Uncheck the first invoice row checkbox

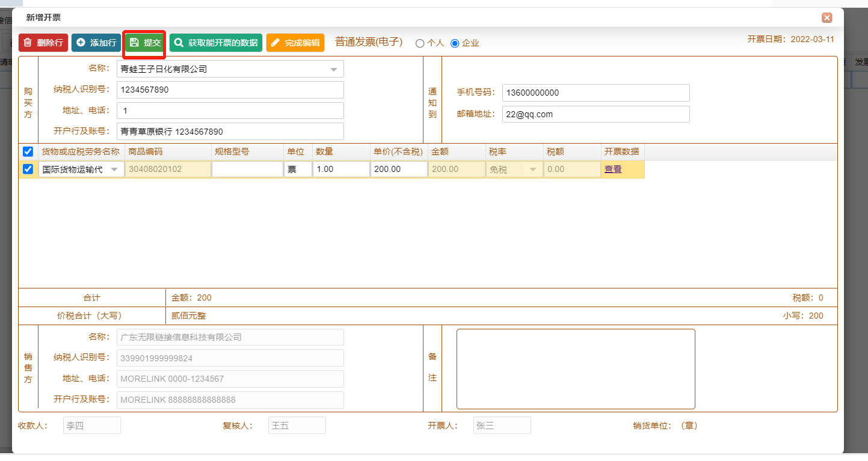(28, 169)
